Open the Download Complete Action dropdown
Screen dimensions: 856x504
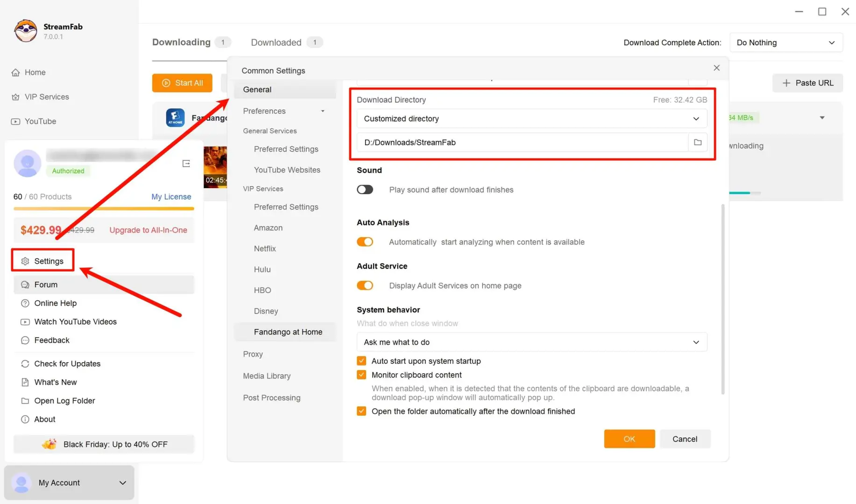pyautogui.click(x=786, y=42)
